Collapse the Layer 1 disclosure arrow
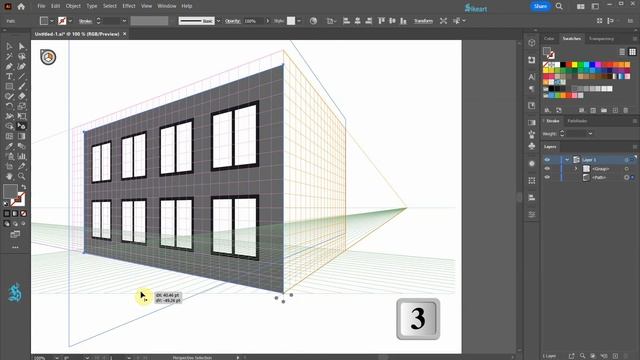The height and width of the screenshot is (360, 640). point(567,160)
